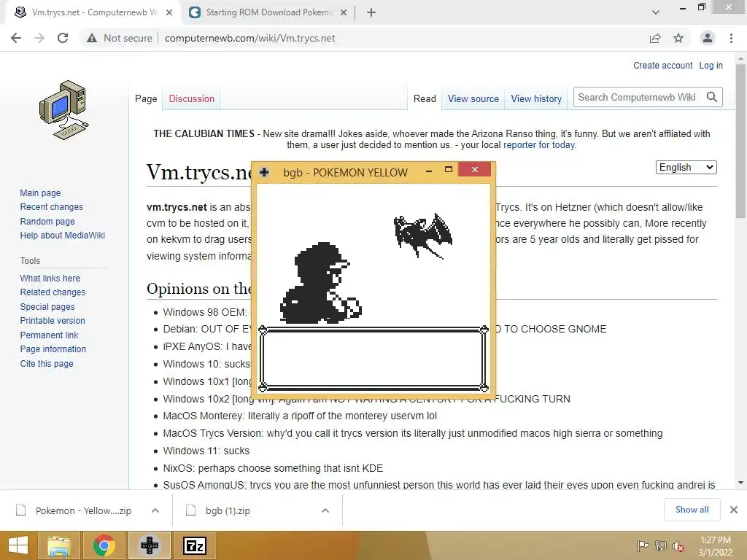Submit search with the magnifier icon
Screen dimensions: 747x560
[712, 97]
